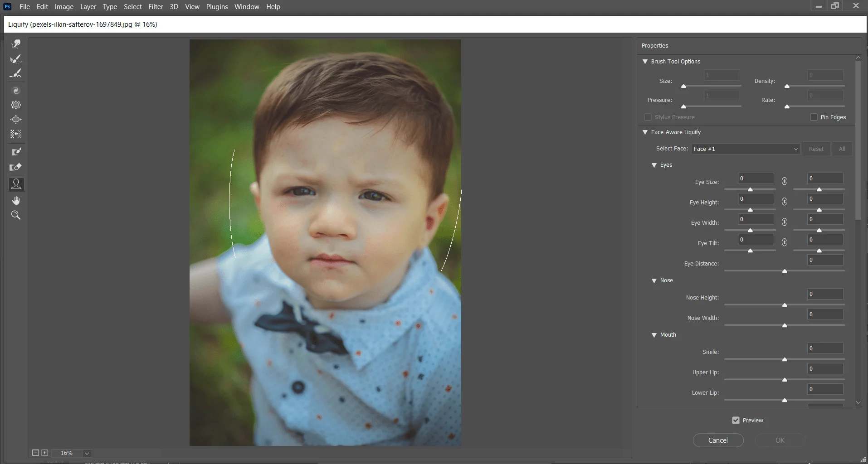Select the Pucker tool
Screen dimensions: 868x464
pyautogui.click(x=16, y=105)
